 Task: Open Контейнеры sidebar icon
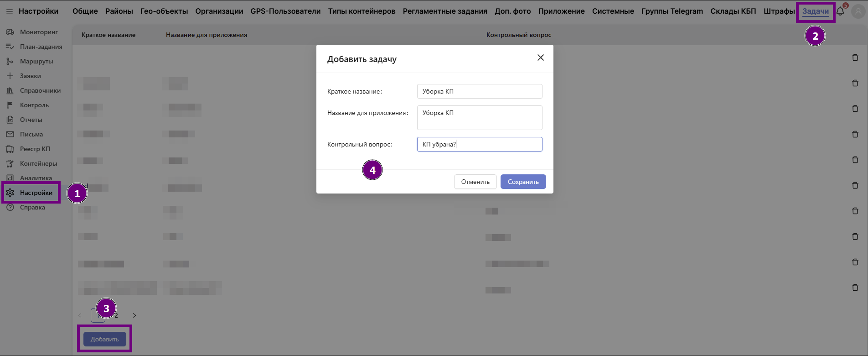(x=10, y=163)
